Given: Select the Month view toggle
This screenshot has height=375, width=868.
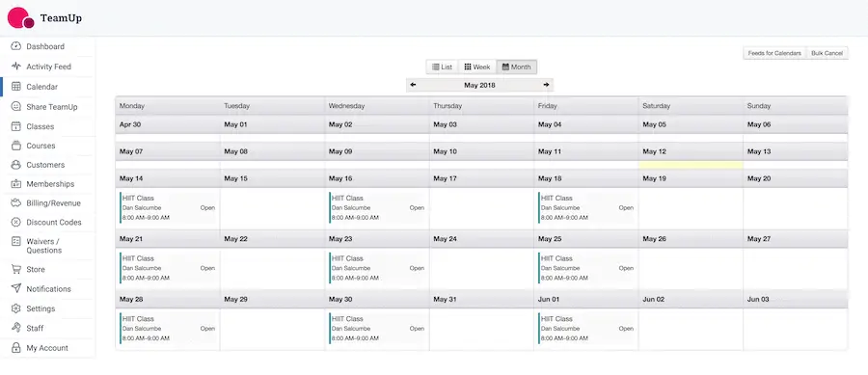Looking at the screenshot, I should (517, 67).
